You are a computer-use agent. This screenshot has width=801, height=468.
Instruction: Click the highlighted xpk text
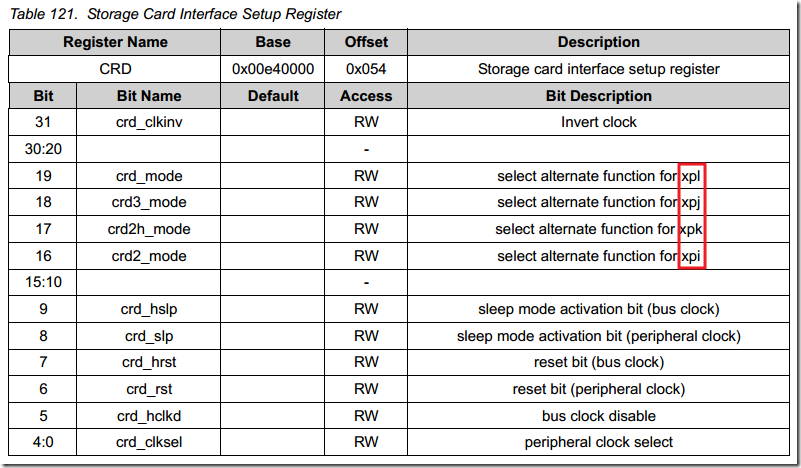click(x=691, y=229)
